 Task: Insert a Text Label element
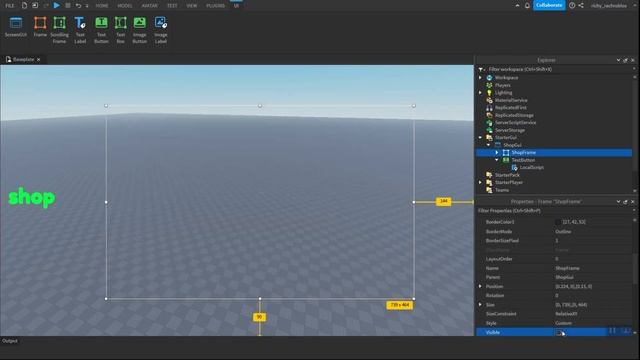tap(80, 30)
